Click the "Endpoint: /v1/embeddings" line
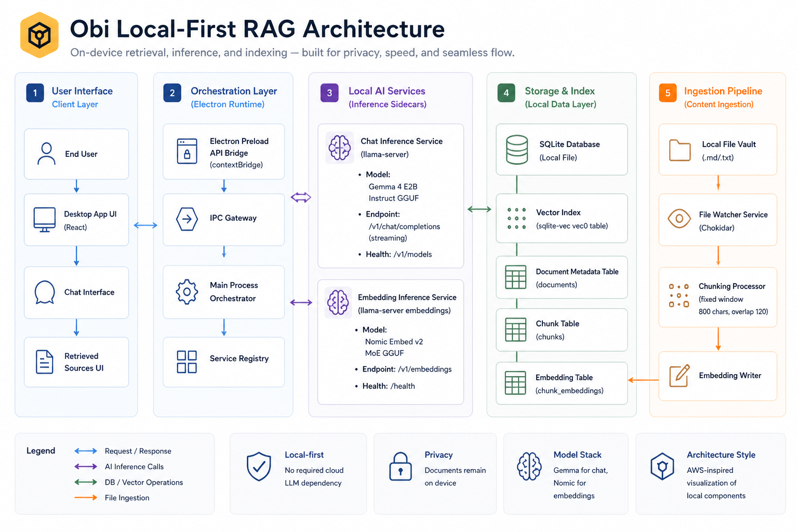This screenshot has width=798, height=532. [x=407, y=369]
